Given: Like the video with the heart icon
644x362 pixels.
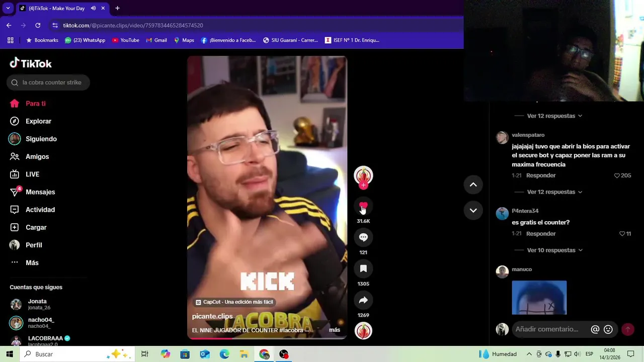Looking at the screenshot, I should point(363,206).
